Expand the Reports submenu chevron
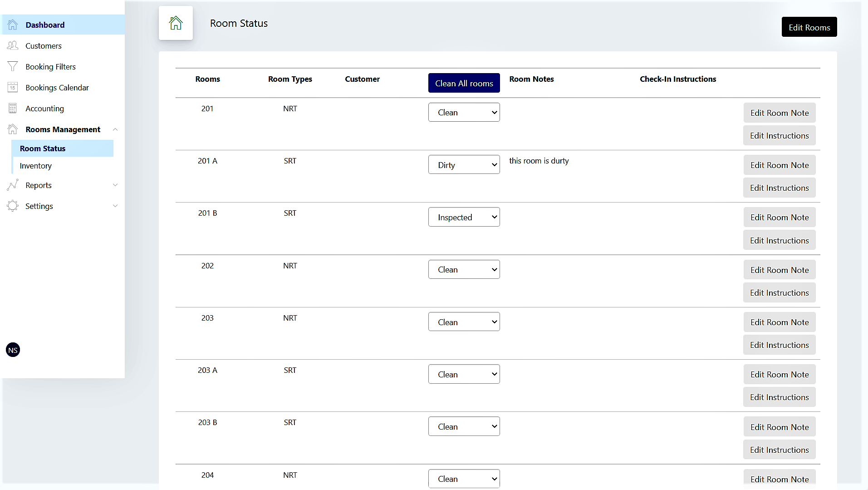Image resolution: width=868 pixels, height=490 pixels. pyautogui.click(x=115, y=185)
